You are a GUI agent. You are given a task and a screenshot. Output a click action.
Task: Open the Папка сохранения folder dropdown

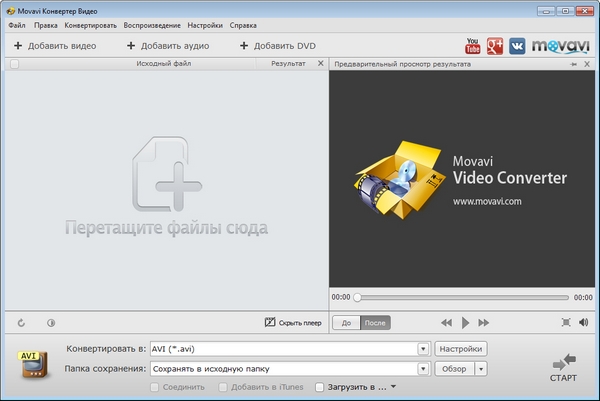[424, 369]
